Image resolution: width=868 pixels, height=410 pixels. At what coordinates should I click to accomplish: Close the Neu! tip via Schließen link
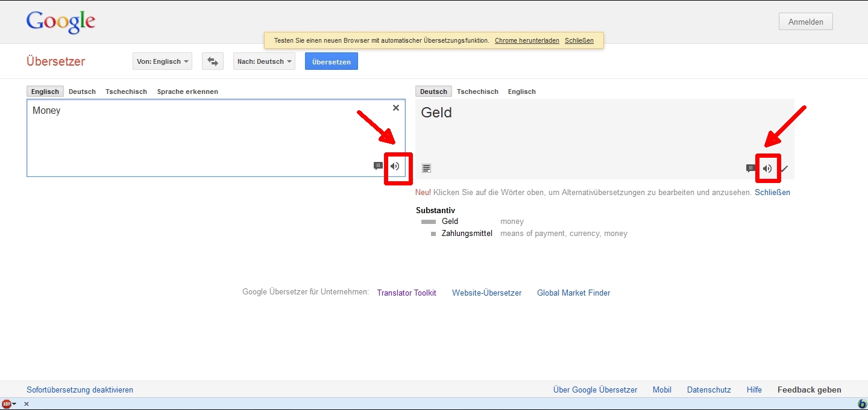772,193
